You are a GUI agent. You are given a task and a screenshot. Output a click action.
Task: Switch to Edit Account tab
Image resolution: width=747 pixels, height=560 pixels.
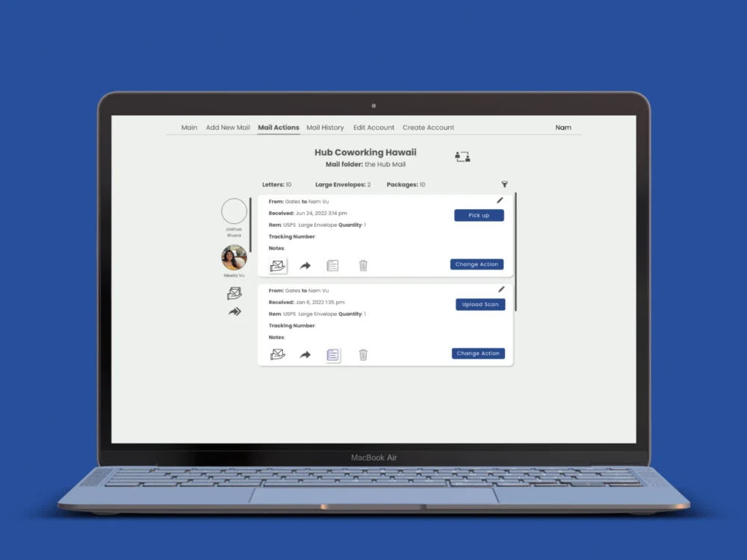click(x=374, y=128)
